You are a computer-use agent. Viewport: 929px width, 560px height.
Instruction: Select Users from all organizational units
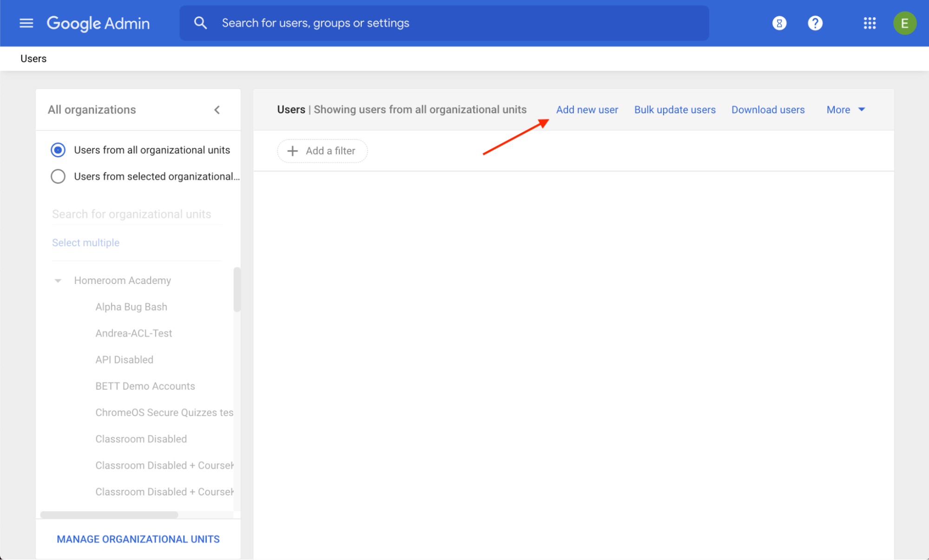coord(59,149)
